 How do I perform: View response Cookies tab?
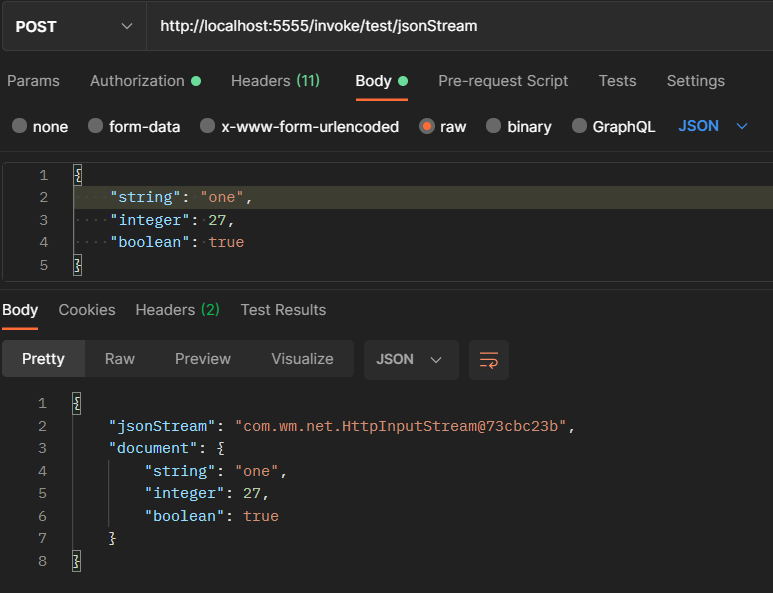(87, 310)
